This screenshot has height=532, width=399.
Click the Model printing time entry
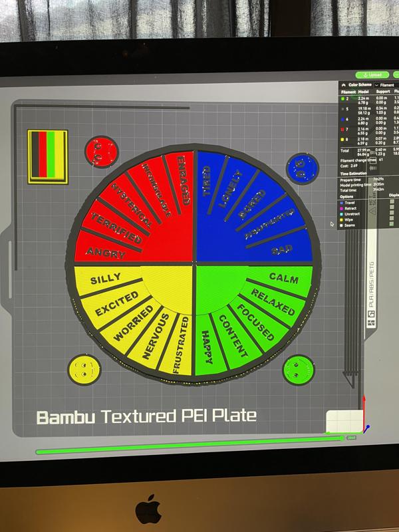point(362,185)
